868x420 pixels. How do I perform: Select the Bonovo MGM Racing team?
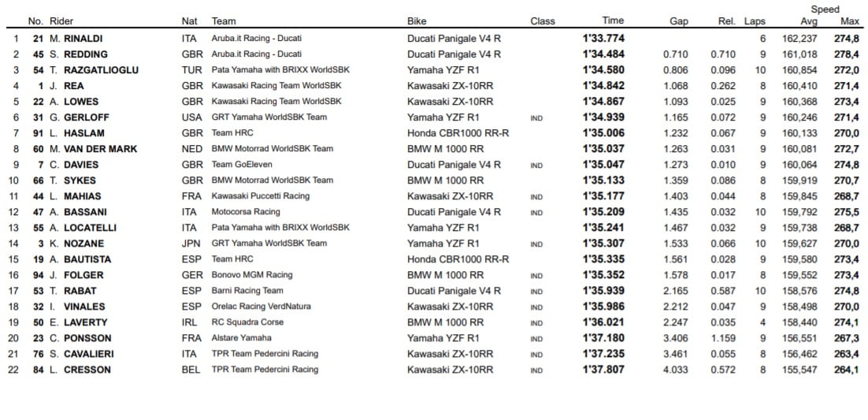(x=251, y=275)
